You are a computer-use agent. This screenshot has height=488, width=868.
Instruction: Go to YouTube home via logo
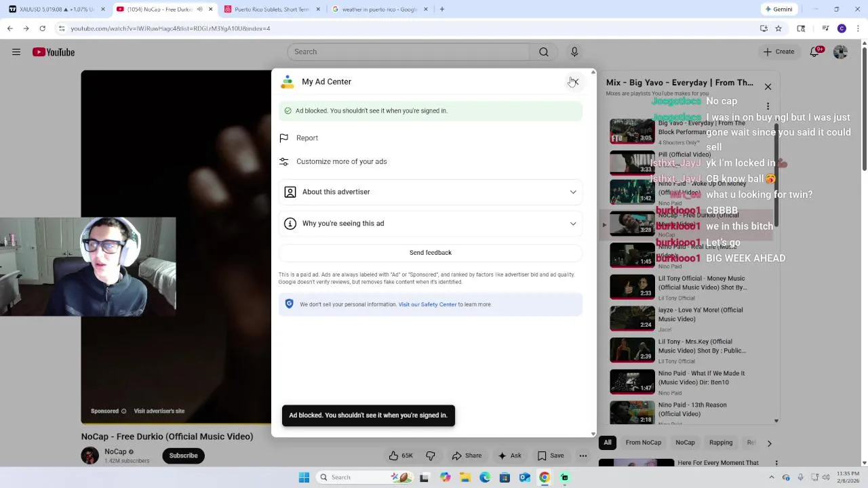coord(54,52)
